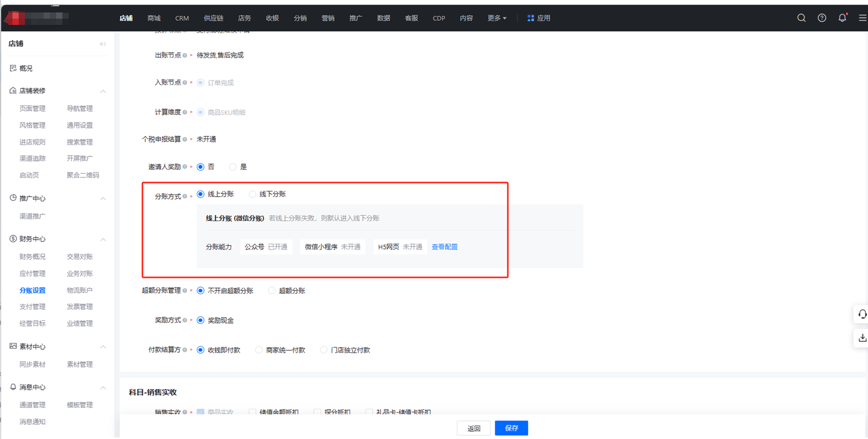Click the 返回 button

[x=474, y=428]
